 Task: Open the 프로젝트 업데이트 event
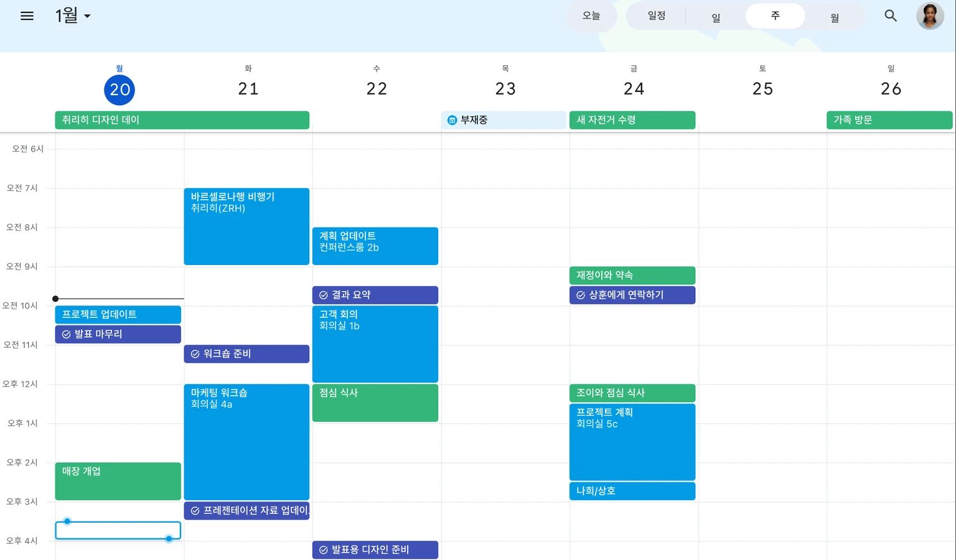click(x=118, y=314)
